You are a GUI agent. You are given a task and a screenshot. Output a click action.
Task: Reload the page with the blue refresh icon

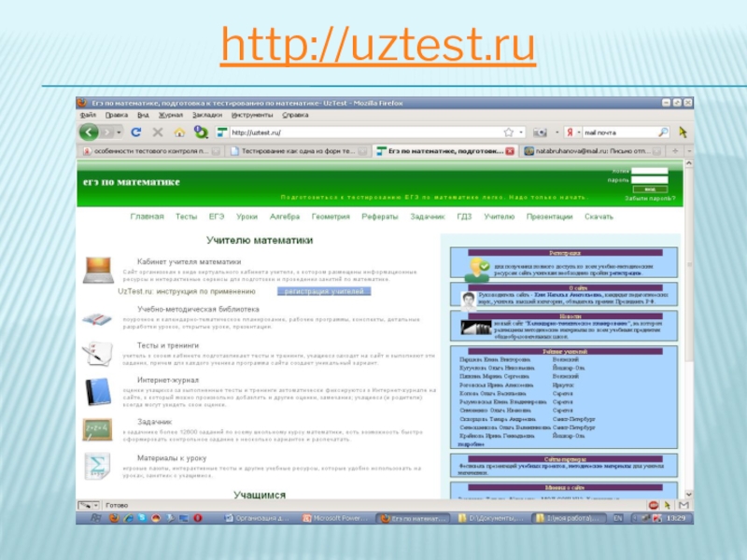coord(136,133)
